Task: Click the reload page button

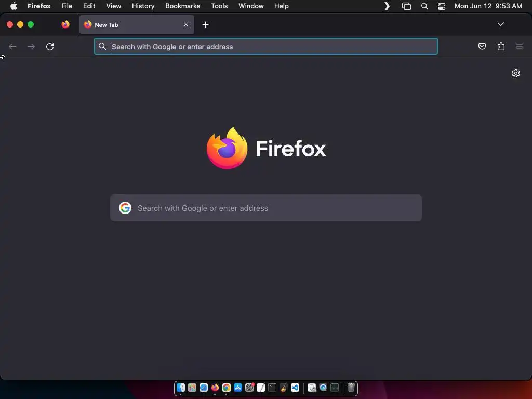Action: coord(50,46)
